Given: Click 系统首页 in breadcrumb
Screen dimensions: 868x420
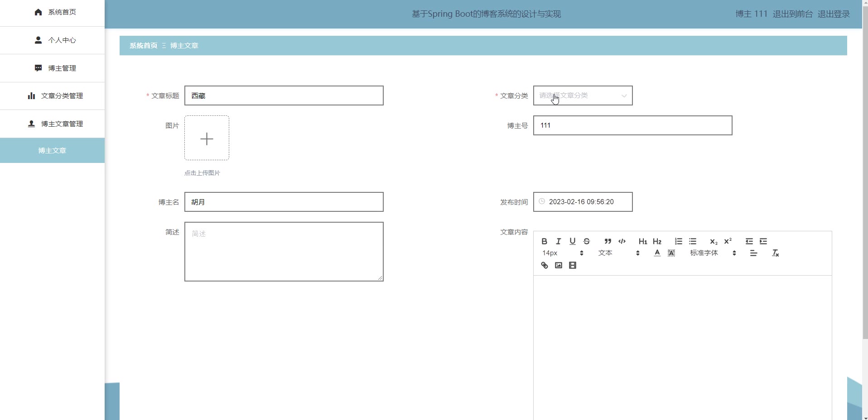Looking at the screenshot, I should click(x=143, y=46).
